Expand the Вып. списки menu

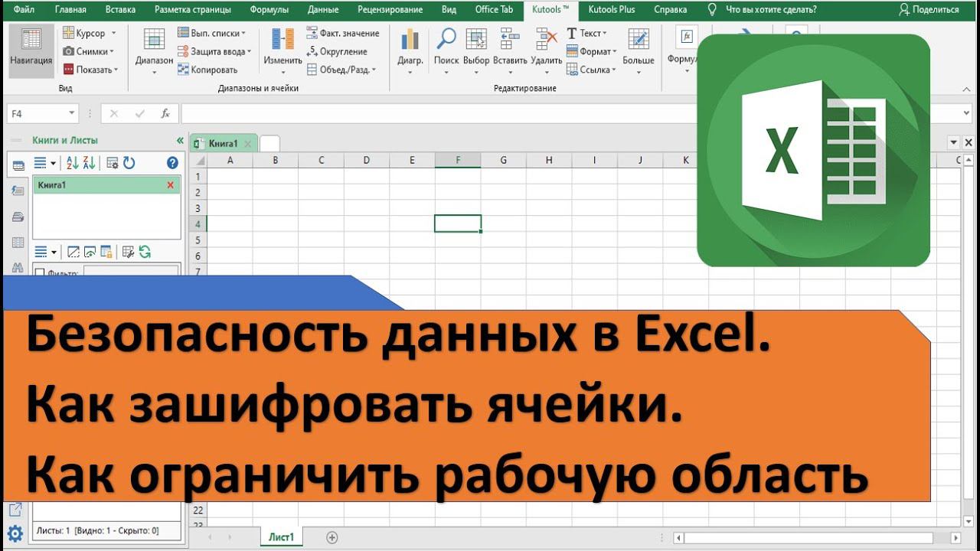212,33
